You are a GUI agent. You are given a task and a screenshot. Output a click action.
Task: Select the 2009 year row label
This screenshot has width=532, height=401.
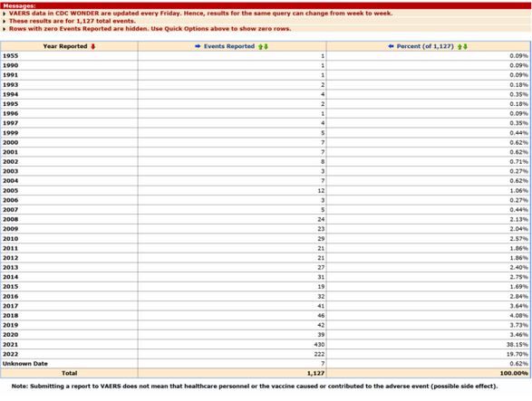point(11,229)
